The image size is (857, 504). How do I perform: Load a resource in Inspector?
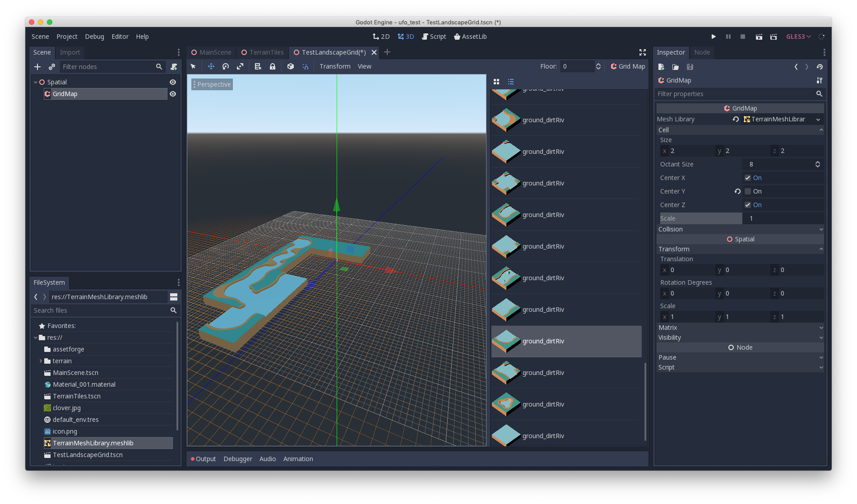tap(676, 67)
